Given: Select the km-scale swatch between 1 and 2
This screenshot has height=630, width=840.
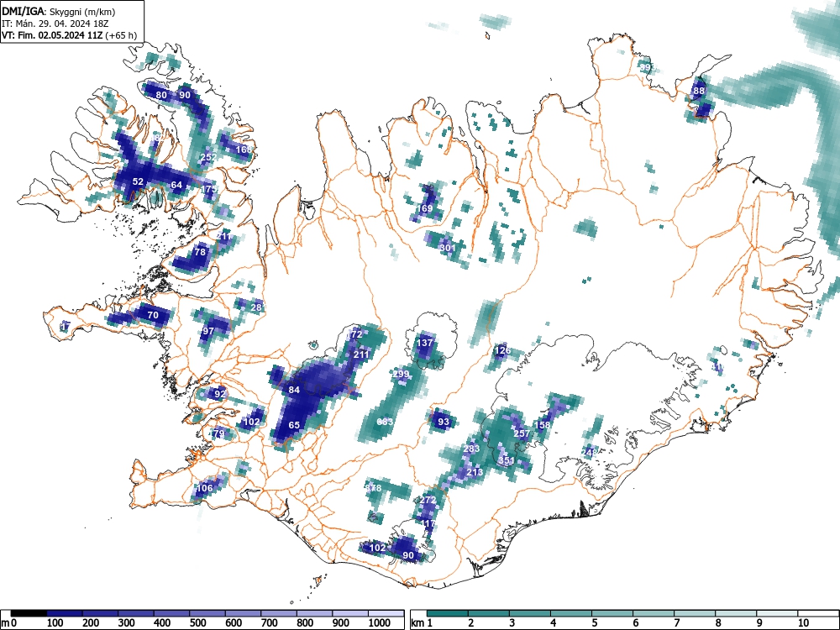Looking at the screenshot, I should coord(448,613).
